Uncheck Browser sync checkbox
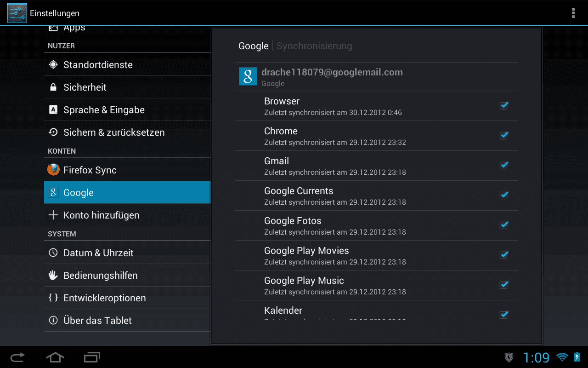This screenshot has width=588, height=368. coord(504,105)
